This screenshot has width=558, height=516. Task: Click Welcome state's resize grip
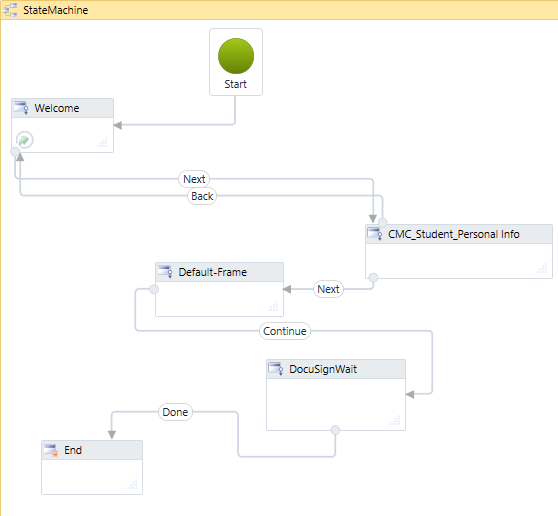point(102,142)
